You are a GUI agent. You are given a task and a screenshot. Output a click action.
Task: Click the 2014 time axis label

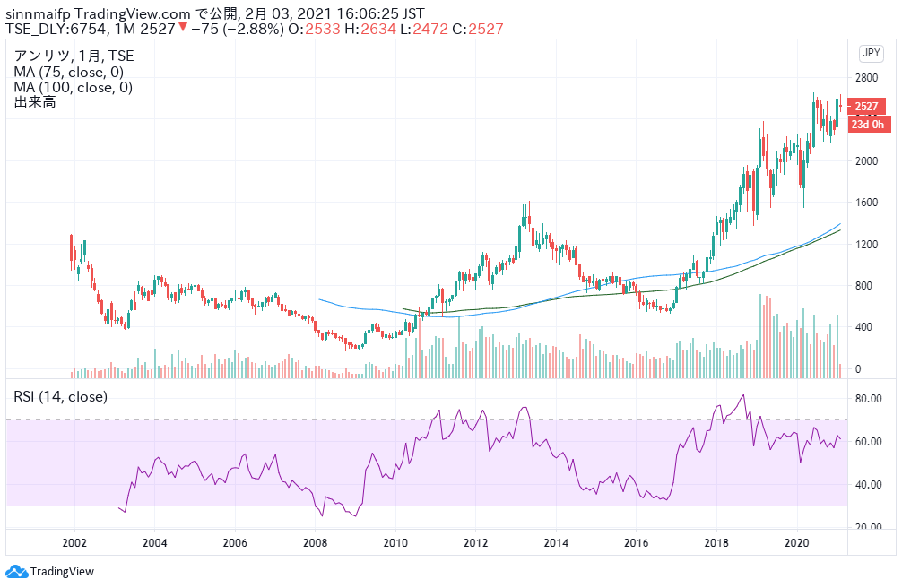pos(556,542)
